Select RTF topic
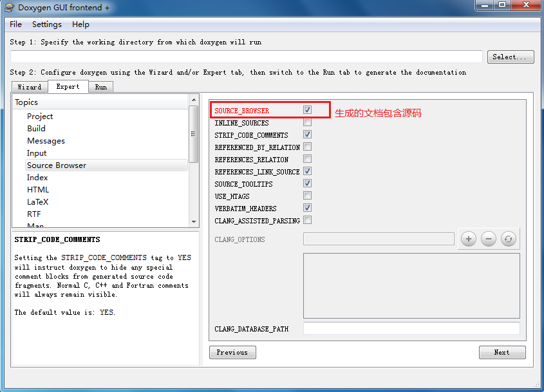Viewport: 544px width, 392px height. click(34, 214)
